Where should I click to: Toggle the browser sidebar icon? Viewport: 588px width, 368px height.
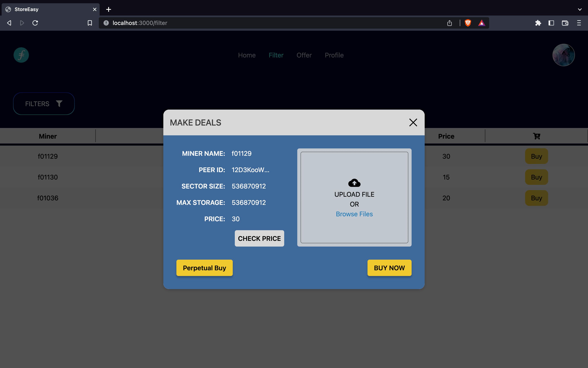click(x=551, y=23)
